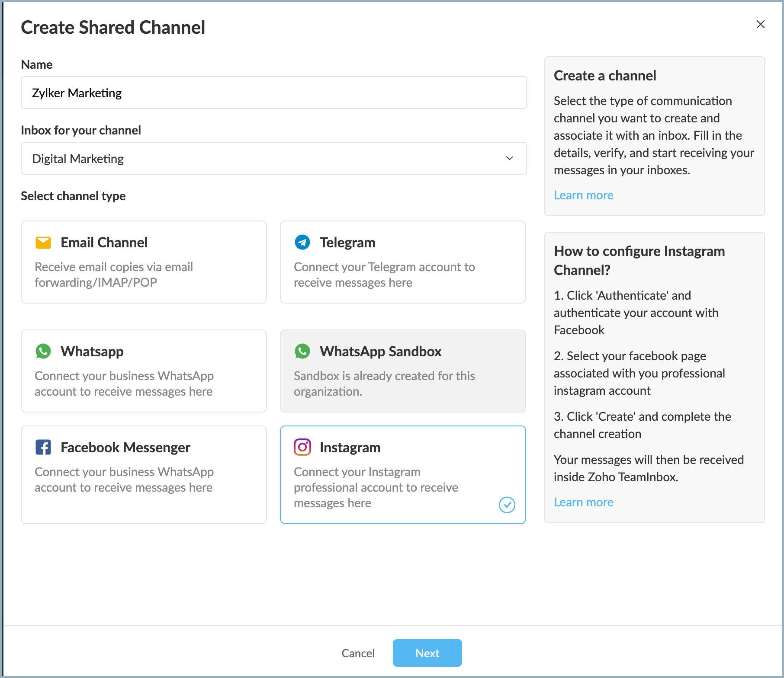Viewport: 784px width, 678px height.
Task: Expand the inbox dropdown chevron
Action: (x=509, y=159)
